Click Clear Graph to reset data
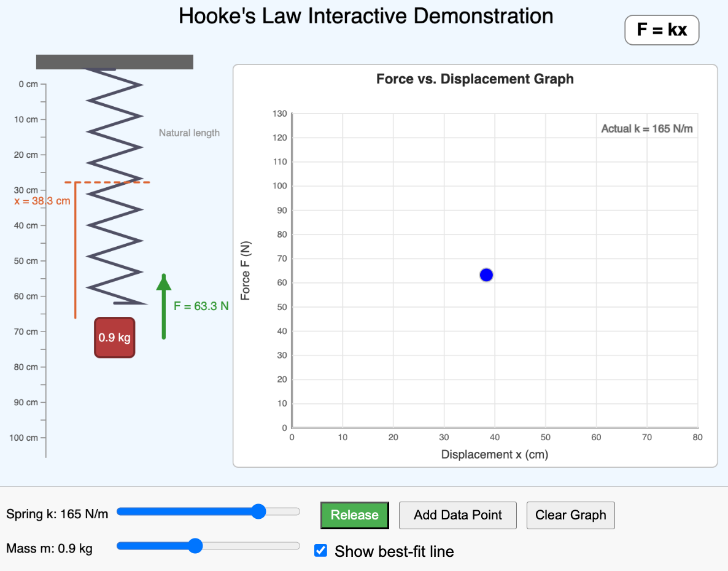Screen dimensions: 728x571 (570, 515)
